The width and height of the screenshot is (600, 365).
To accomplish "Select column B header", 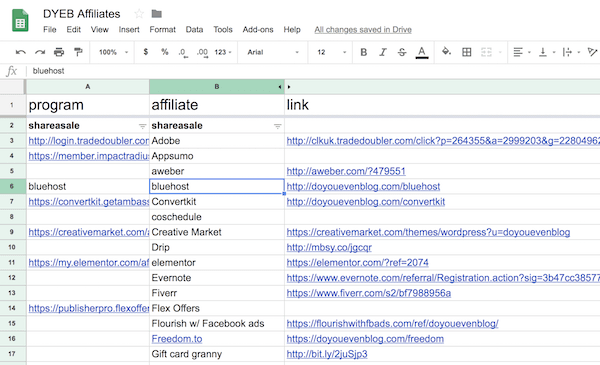I will pos(217,87).
